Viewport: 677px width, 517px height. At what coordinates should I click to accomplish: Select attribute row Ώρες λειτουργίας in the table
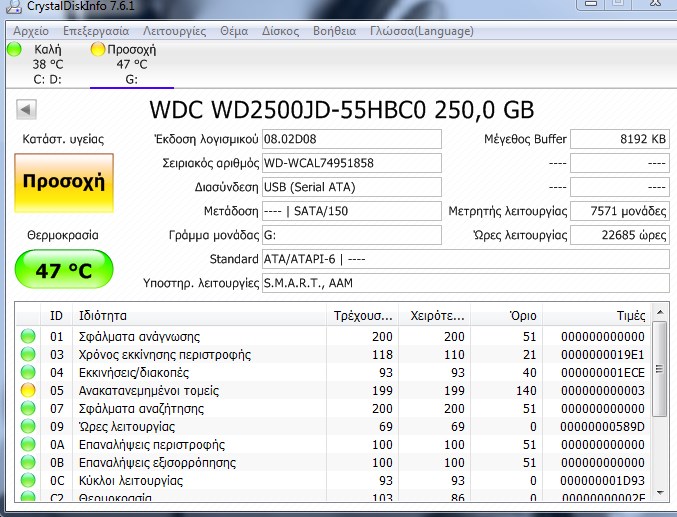[333, 427]
